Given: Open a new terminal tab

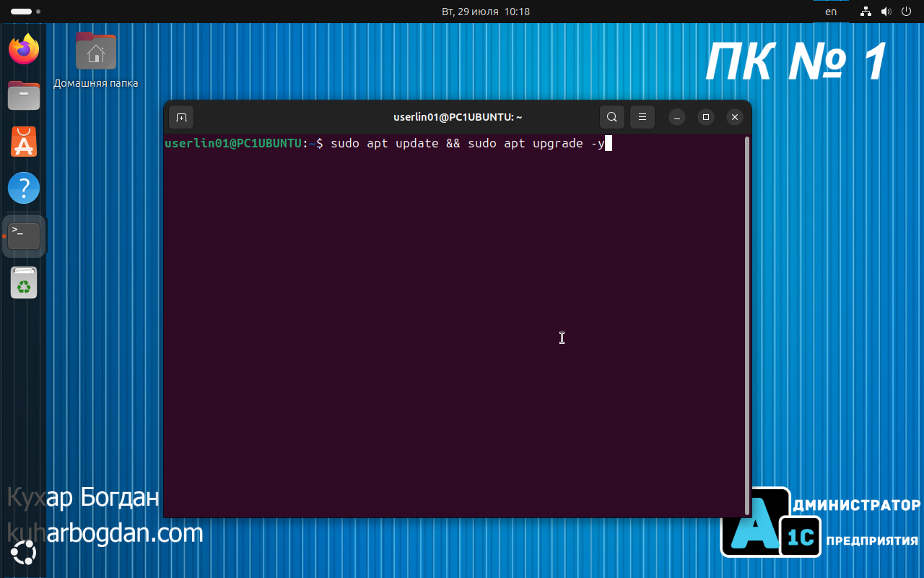Looking at the screenshot, I should (x=181, y=117).
